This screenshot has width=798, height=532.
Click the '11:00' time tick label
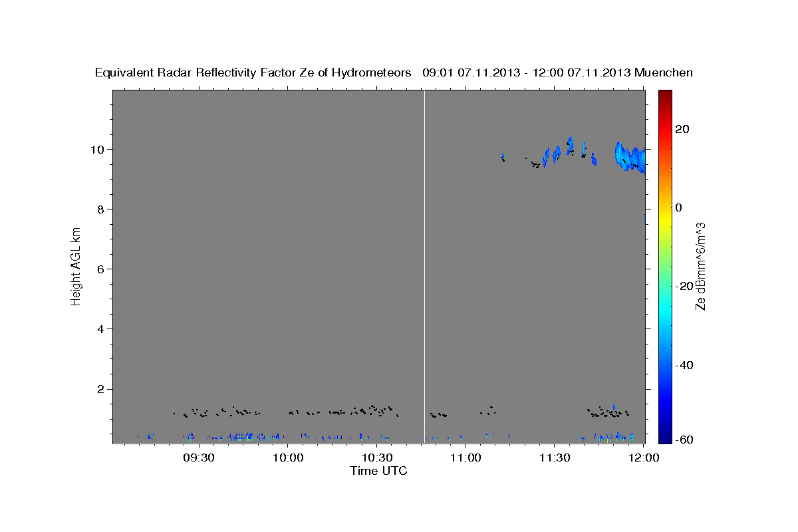tap(465, 458)
